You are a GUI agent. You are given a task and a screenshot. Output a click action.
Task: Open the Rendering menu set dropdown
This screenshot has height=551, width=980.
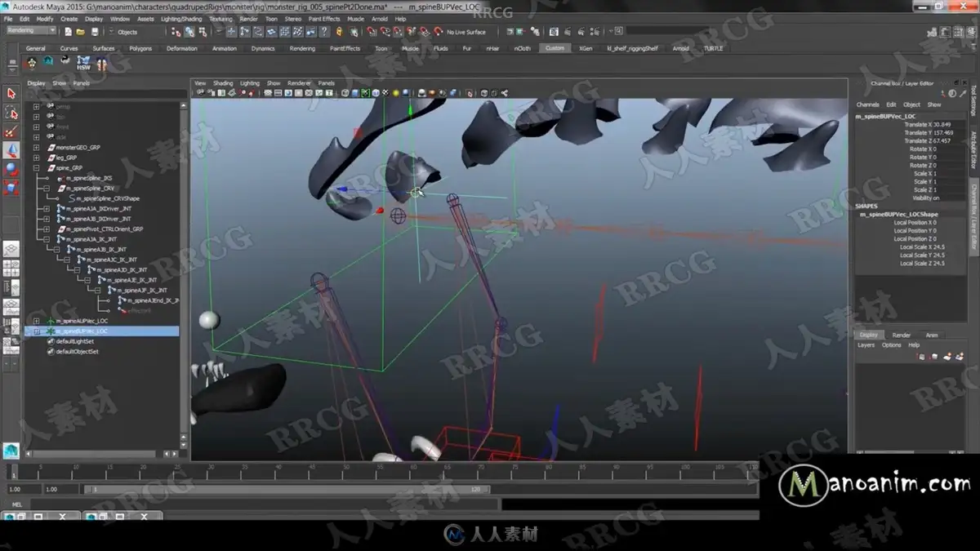point(31,31)
